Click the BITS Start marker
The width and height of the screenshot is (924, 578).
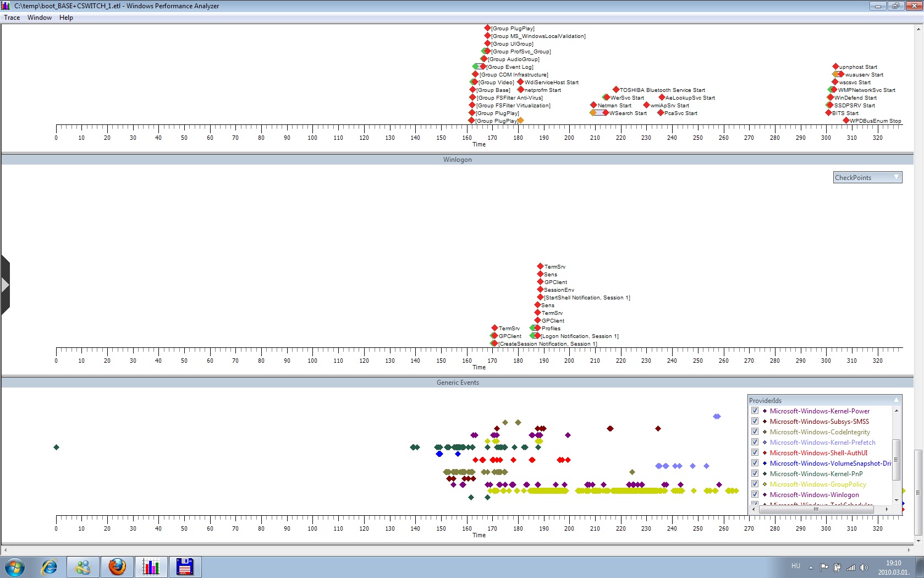coord(828,113)
